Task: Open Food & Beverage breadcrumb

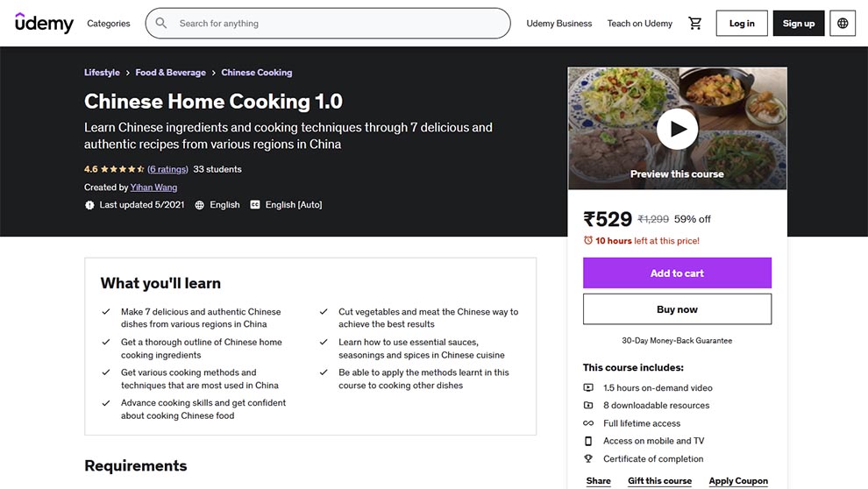Action: coord(170,73)
